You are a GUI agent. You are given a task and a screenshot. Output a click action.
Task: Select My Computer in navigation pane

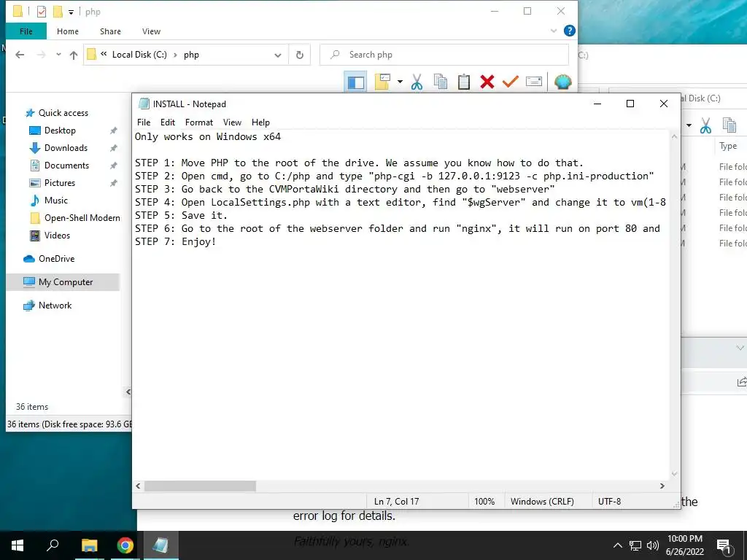click(63, 282)
